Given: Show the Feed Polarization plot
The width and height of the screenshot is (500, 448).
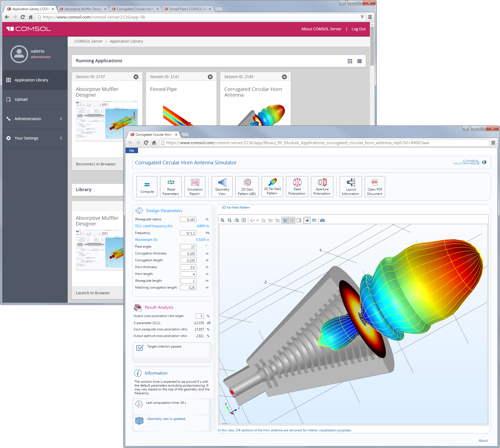Looking at the screenshot, I should tap(297, 186).
